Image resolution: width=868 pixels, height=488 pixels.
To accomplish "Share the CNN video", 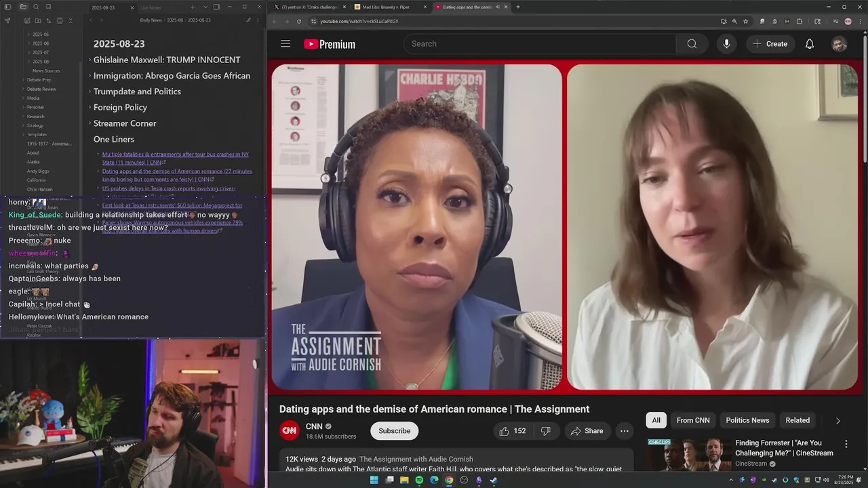I will (x=587, y=431).
